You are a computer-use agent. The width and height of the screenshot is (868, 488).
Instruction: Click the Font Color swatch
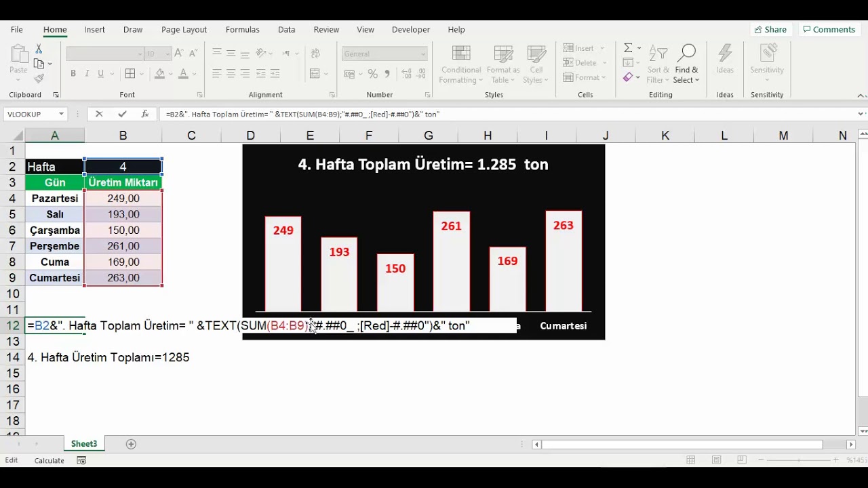(x=183, y=74)
